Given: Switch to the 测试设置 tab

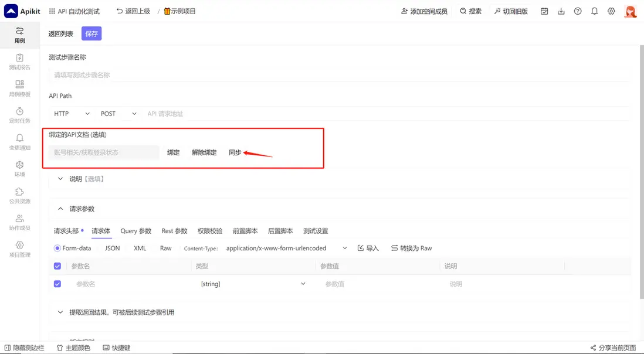Looking at the screenshot, I should 316,231.
